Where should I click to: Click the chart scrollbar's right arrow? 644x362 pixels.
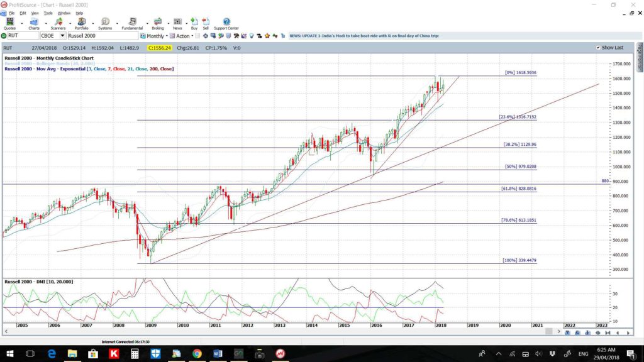[558, 331]
